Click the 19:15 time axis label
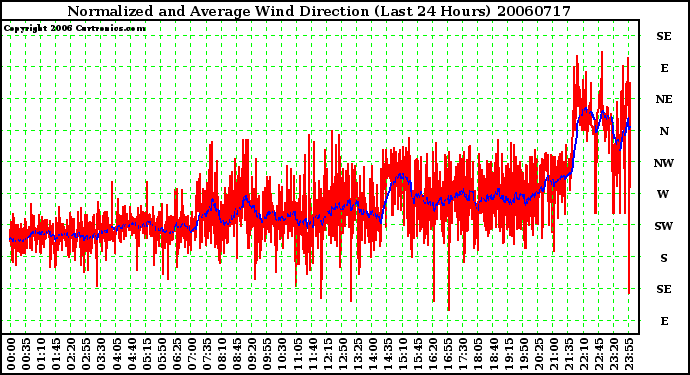The height and width of the screenshot is (375, 690). 508,354
